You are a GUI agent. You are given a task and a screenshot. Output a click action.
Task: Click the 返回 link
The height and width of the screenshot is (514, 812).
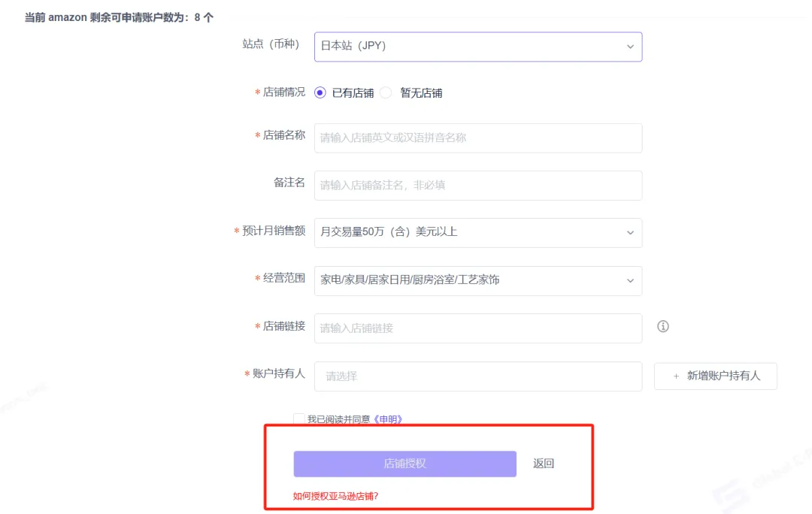(x=544, y=463)
